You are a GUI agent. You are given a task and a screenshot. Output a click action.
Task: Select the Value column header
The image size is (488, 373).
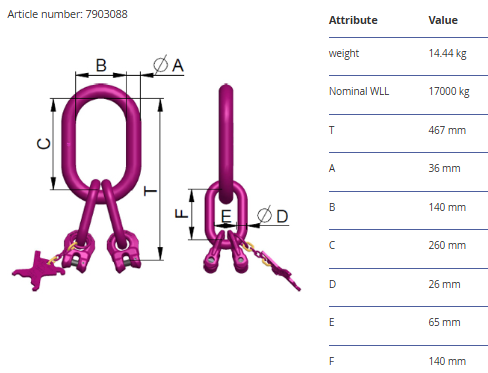point(443,20)
